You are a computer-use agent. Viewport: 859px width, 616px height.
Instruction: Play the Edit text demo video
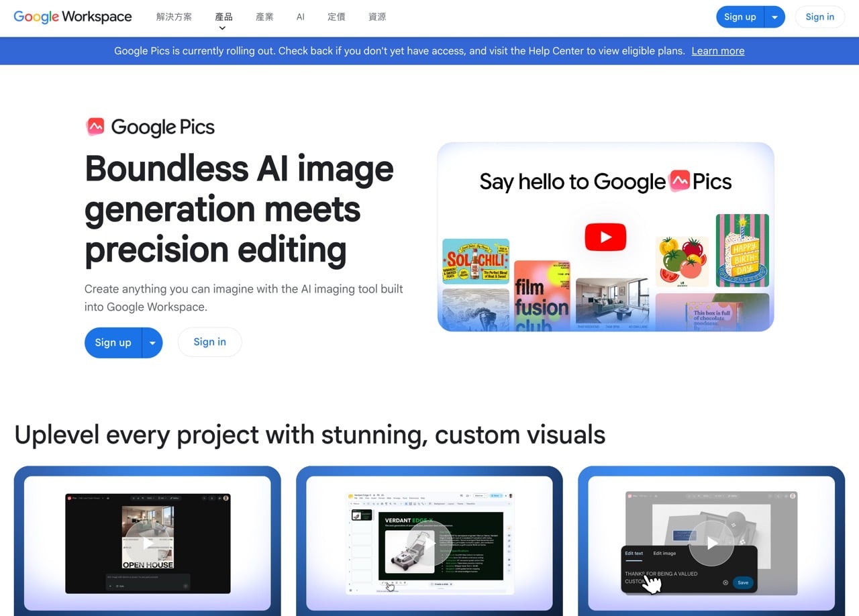pos(711,542)
